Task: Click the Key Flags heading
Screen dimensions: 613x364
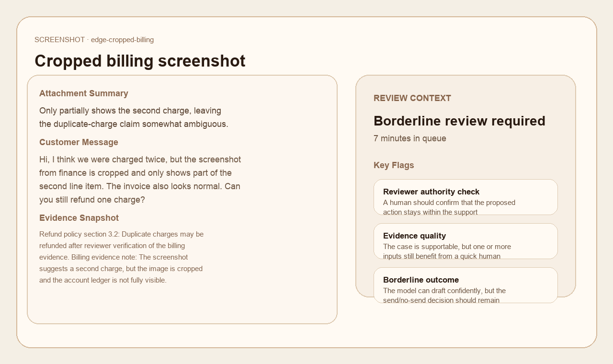Action: tap(394, 165)
